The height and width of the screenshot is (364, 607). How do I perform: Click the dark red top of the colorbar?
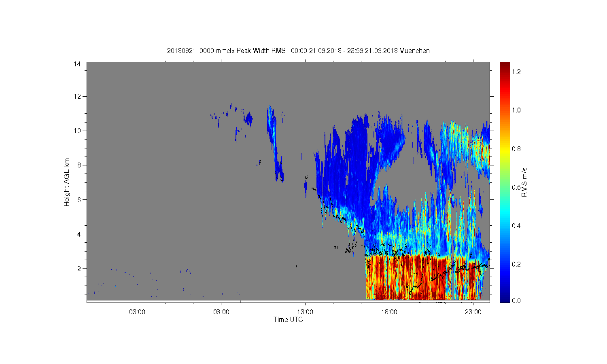click(505, 67)
